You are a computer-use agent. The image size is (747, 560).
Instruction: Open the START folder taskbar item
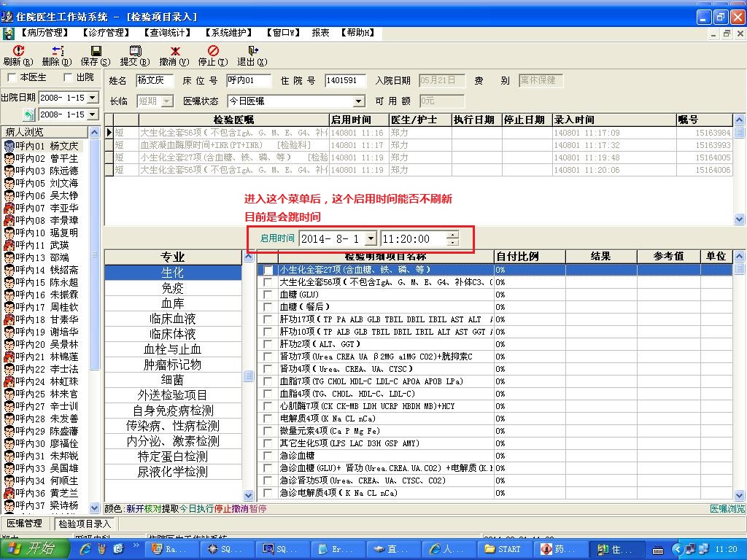tap(504, 549)
